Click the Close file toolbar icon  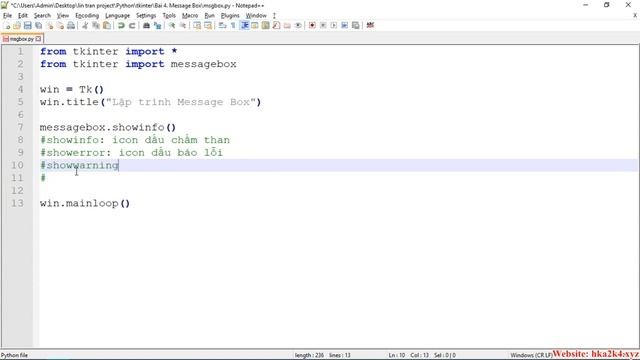tap(49, 25)
